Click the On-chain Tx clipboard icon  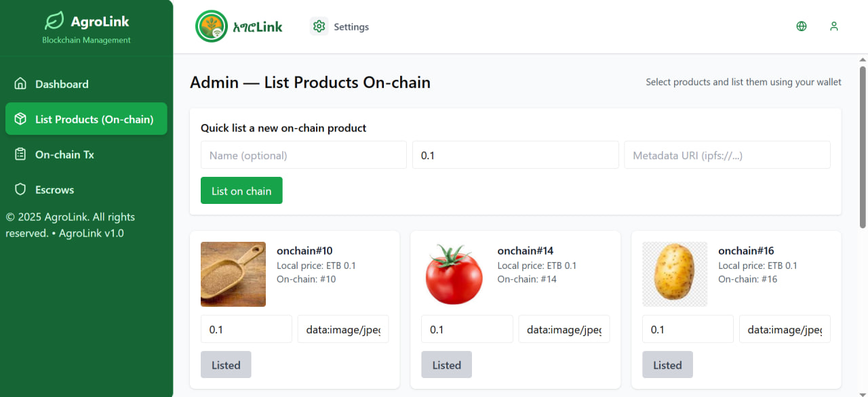[20, 154]
